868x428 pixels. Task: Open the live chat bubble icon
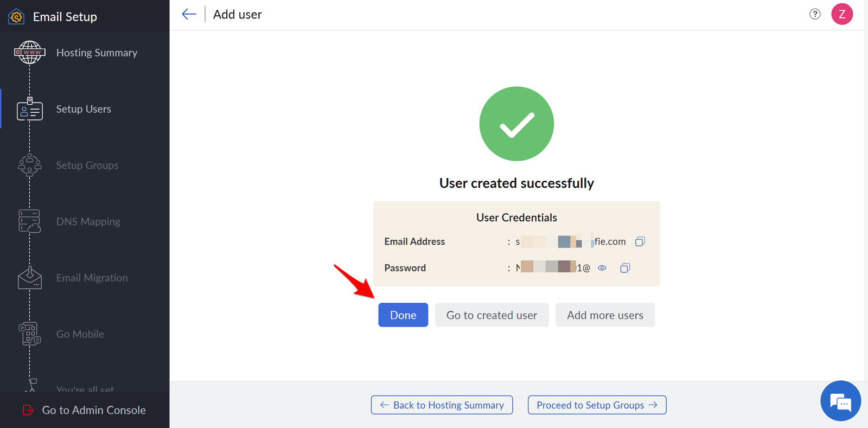(x=841, y=401)
